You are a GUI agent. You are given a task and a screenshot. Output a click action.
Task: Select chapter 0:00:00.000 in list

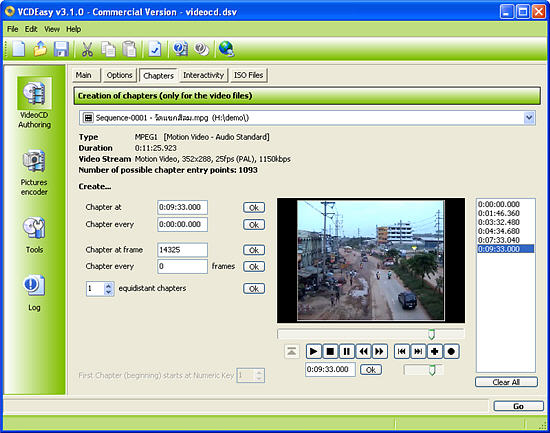505,204
